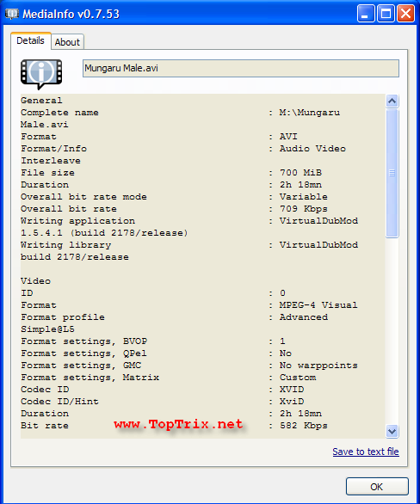Click the 'Overall bit rate mode' label
The image size is (420, 504).
pyautogui.click(x=84, y=197)
